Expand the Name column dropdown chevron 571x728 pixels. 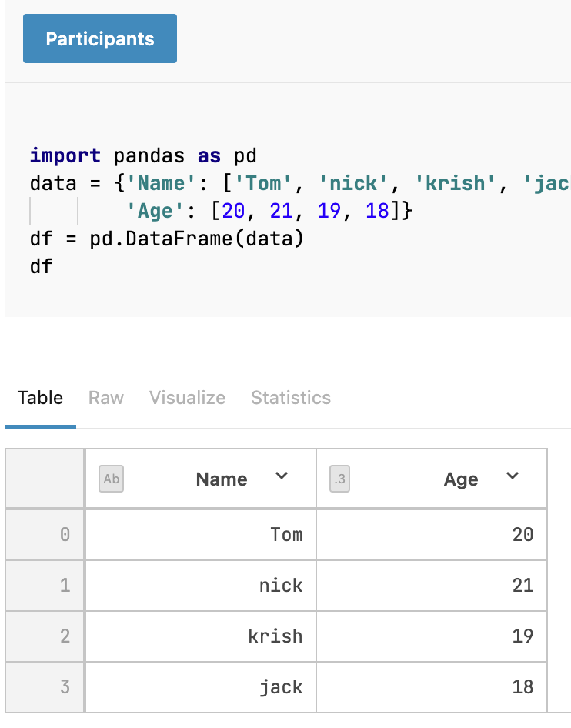click(x=282, y=476)
